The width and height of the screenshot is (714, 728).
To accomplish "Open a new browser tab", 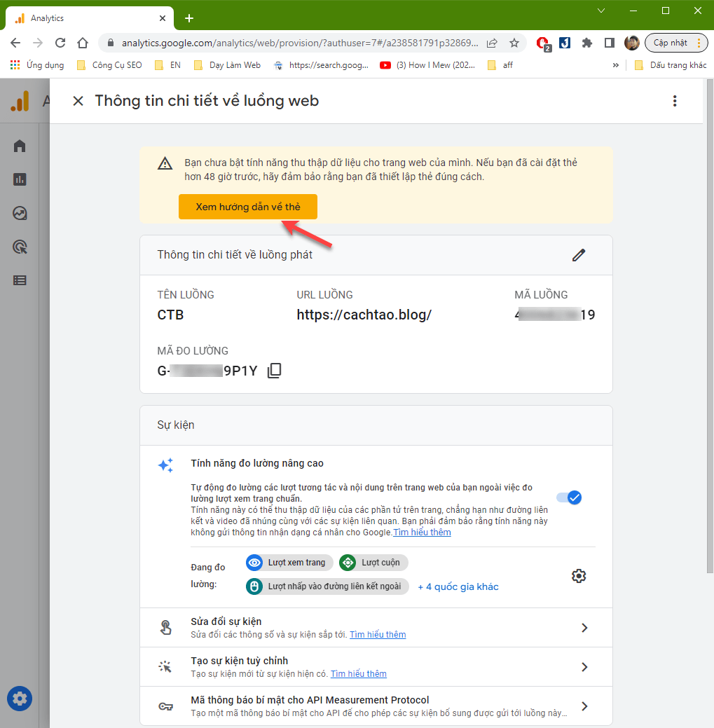I will pyautogui.click(x=189, y=18).
